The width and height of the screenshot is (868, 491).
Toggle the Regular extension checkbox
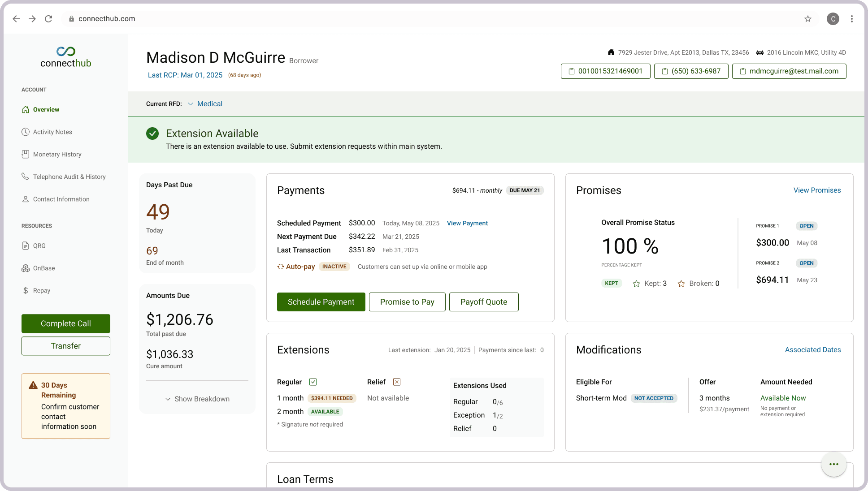click(313, 382)
